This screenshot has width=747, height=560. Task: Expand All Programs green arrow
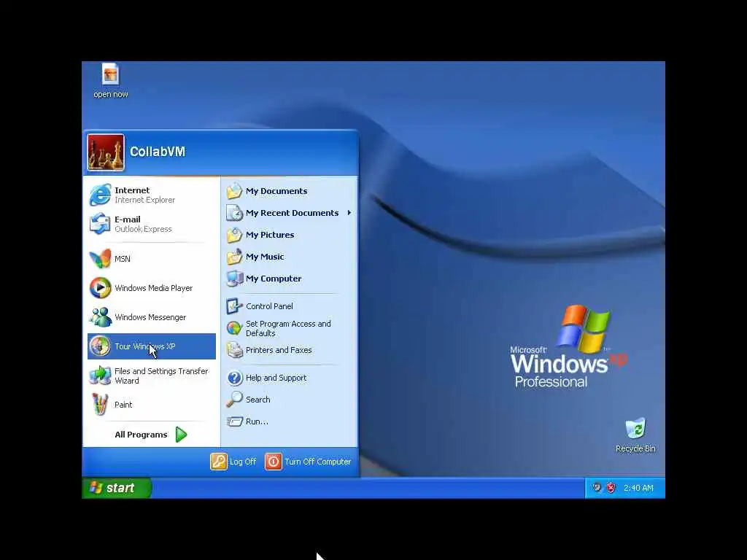pyautogui.click(x=182, y=435)
